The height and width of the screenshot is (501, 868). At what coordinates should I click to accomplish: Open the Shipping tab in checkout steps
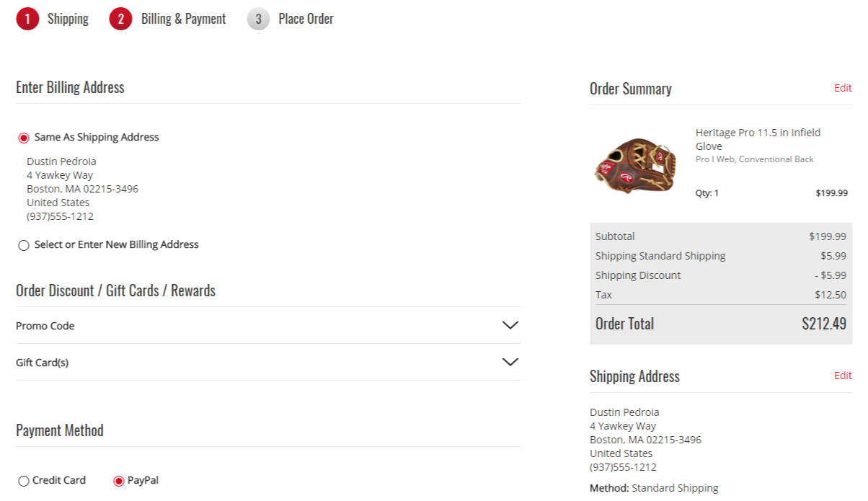coord(68,19)
